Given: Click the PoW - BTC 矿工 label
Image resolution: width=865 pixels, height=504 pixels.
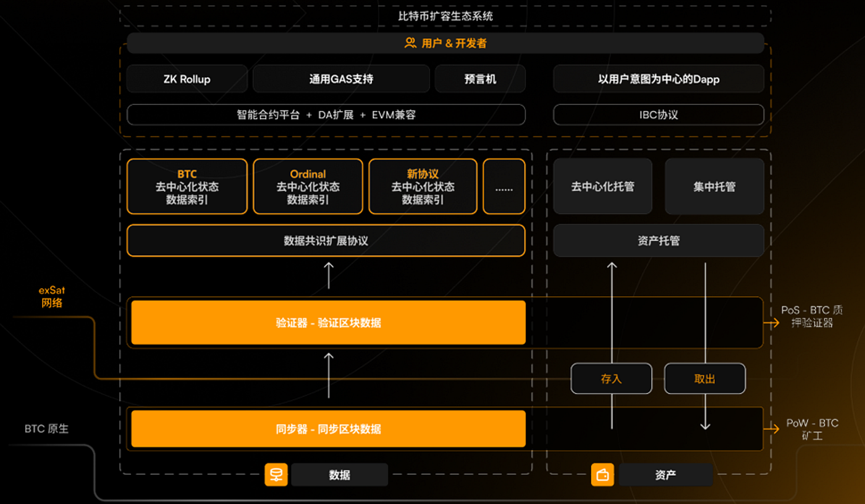Looking at the screenshot, I should (812, 429).
